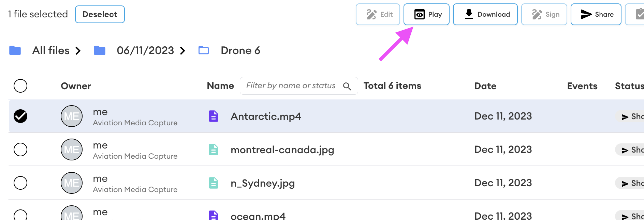Click Dec 11, 2023 date of Antarctic.mp4
The height and width of the screenshot is (220, 644).
(503, 116)
